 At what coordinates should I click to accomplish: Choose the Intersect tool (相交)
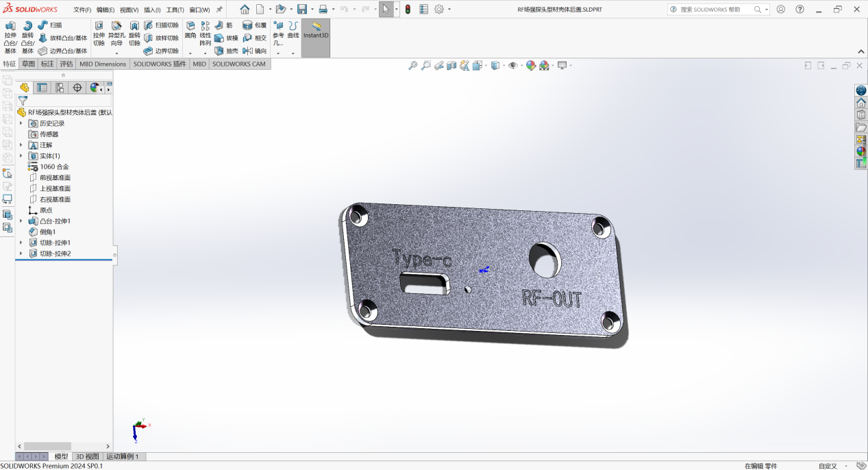tap(255, 38)
